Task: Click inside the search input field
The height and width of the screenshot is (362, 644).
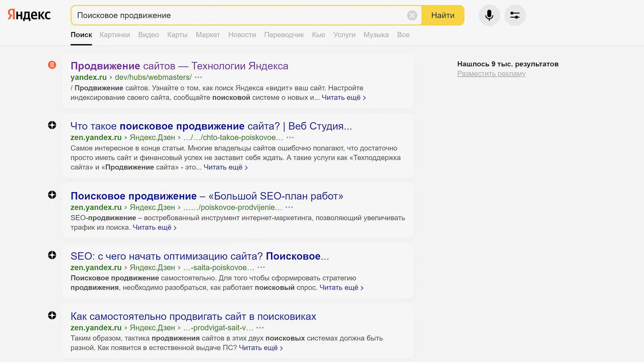Action: [235, 15]
